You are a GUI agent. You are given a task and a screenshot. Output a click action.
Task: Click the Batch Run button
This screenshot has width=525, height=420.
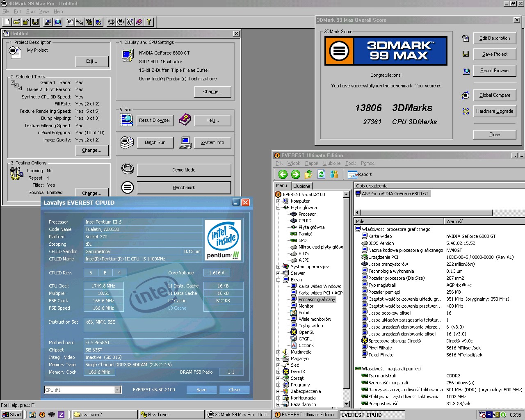(155, 142)
